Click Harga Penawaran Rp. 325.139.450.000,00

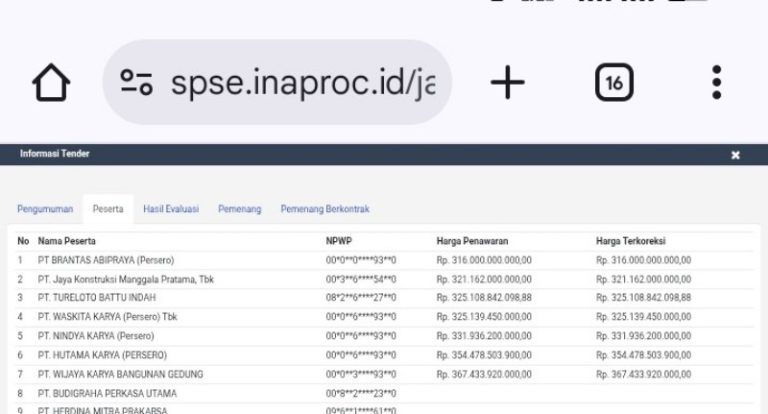484,317
